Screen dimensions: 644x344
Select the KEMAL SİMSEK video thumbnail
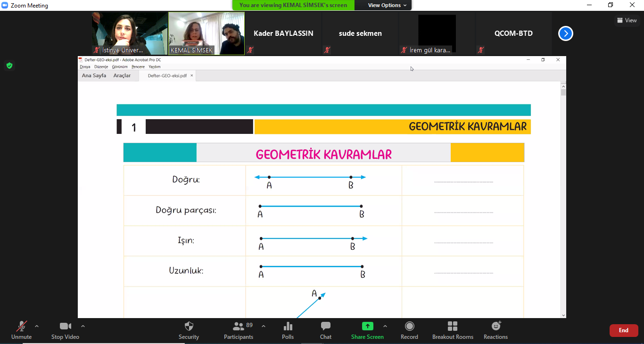pyautogui.click(x=206, y=33)
